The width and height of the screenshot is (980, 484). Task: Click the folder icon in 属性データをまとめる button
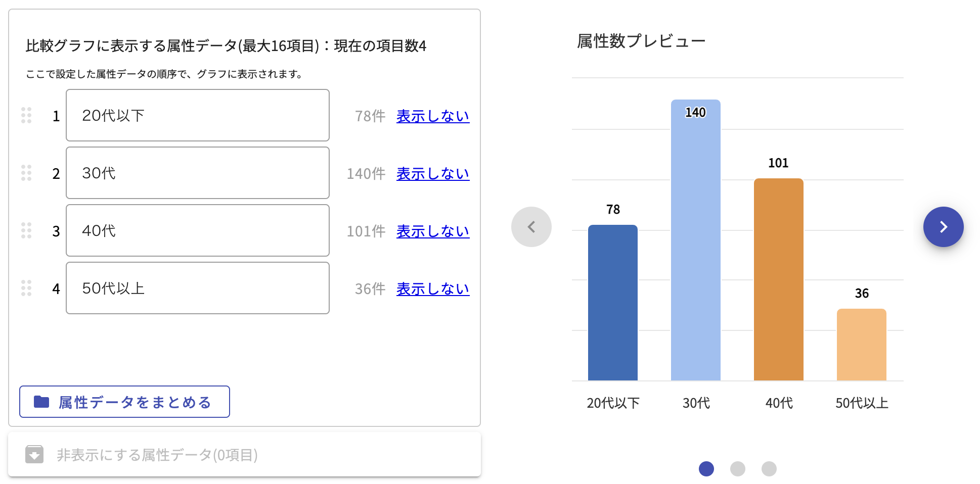point(41,402)
